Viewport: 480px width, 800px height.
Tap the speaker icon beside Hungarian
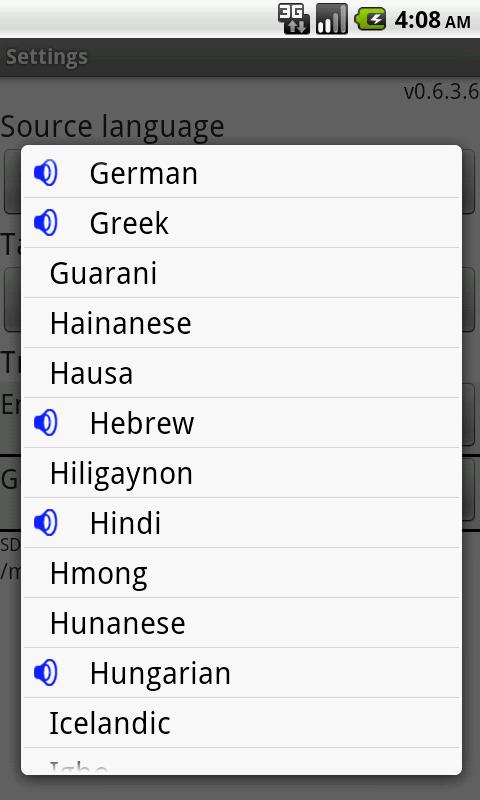click(x=45, y=673)
